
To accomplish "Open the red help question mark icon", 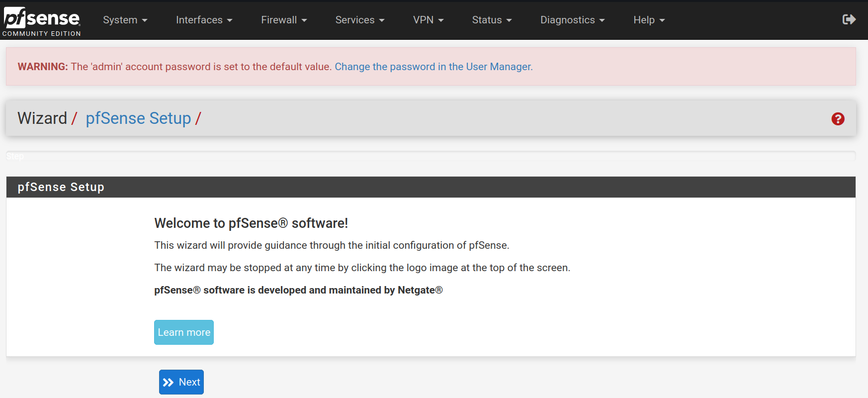I will pyautogui.click(x=838, y=119).
